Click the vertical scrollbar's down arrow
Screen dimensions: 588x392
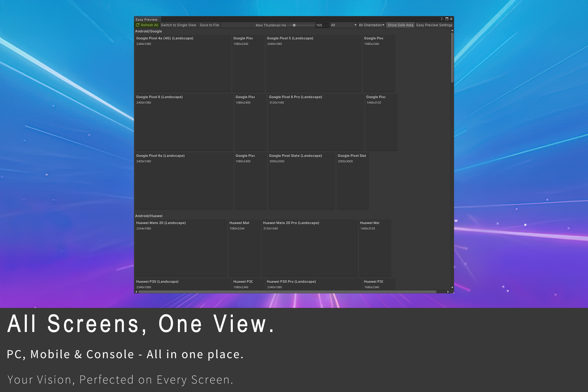point(452,288)
